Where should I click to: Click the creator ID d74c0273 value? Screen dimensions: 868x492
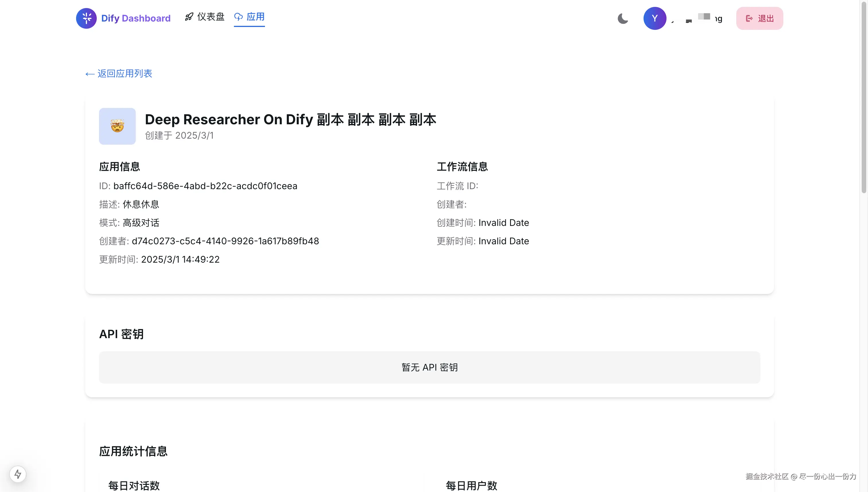pyautogui.click(x=225, y=241)
